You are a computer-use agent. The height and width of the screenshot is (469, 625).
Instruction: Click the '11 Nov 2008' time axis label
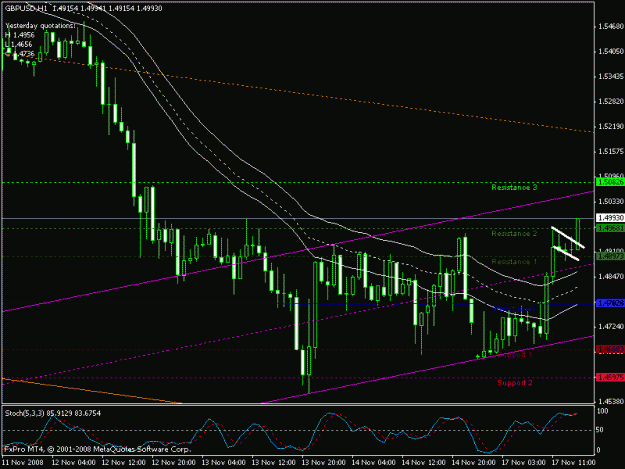pyautogui.click(x=23, y=463)
